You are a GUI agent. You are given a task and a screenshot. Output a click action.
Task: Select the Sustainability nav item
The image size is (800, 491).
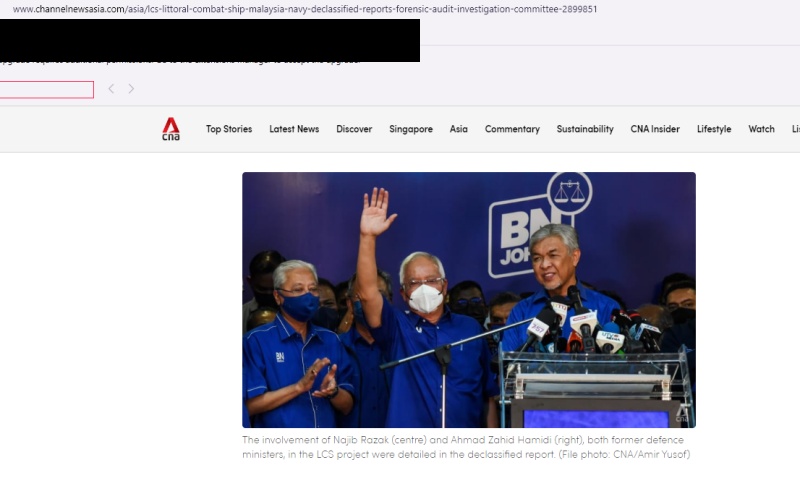tap(585, 129)
